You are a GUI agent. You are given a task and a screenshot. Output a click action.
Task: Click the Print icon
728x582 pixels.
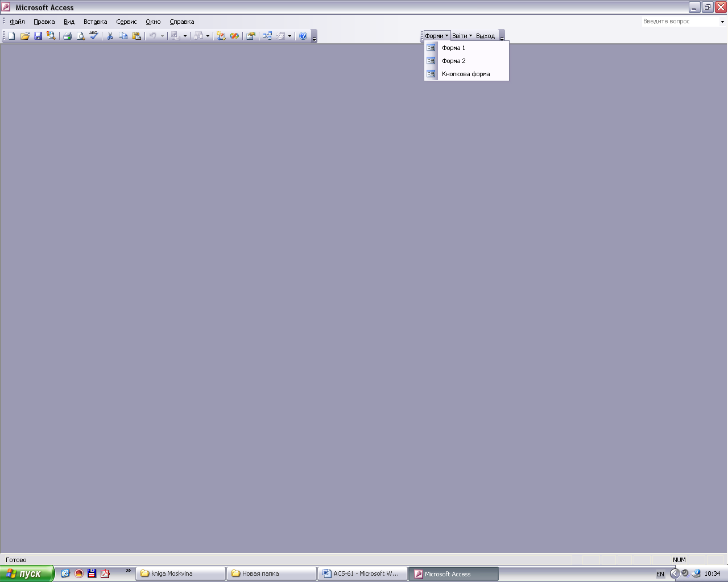click(68, 36)
